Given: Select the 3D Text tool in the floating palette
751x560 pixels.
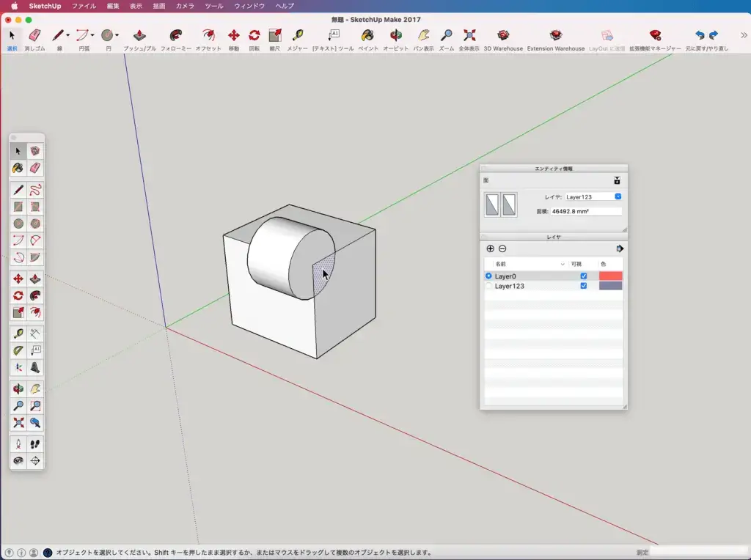Looking at the screenshot, I should [x=35, y=367].
